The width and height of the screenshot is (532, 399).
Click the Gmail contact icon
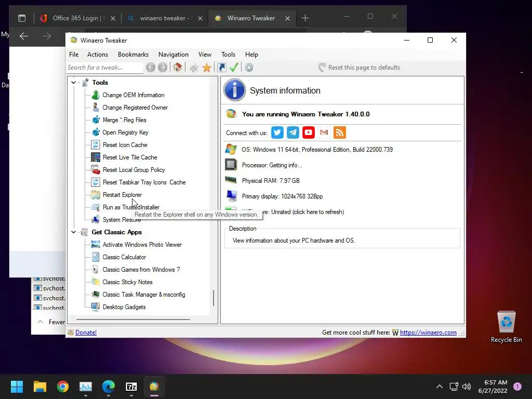pos(324,132)
